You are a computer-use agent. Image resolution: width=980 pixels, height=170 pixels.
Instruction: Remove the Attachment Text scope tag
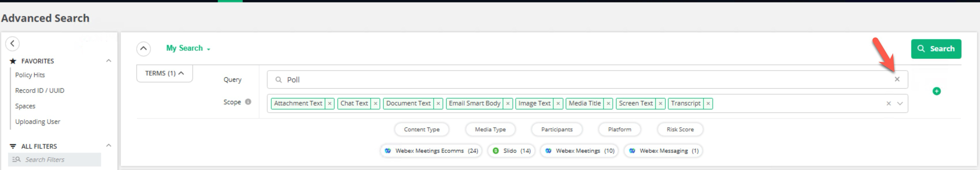click(x=330, y=104)
